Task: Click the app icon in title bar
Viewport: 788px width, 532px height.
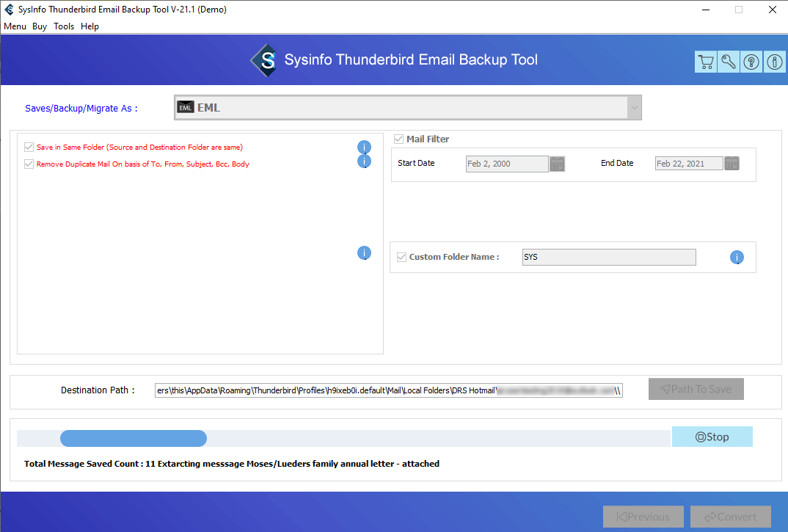Action: [x=9, y=10]
